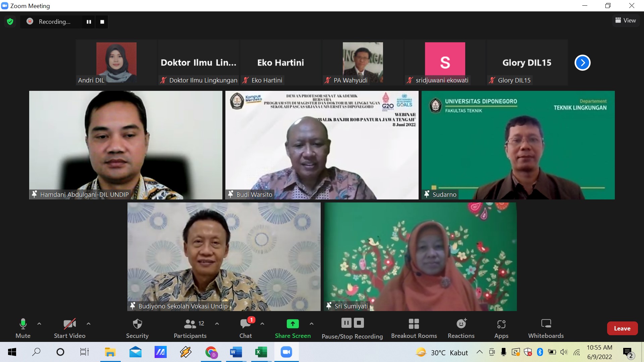
Task: Open the Participants panel
Action: tap(190, 328)
